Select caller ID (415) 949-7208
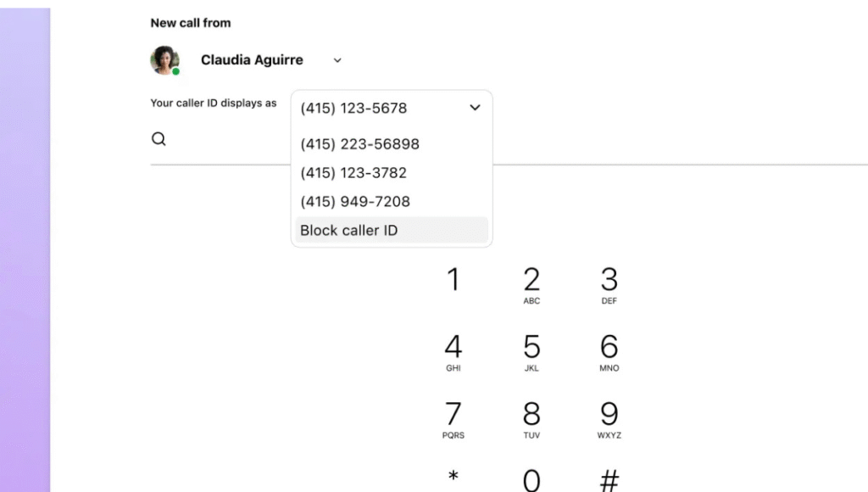Viewport: 868px width, 492px height. coord(355,201)
